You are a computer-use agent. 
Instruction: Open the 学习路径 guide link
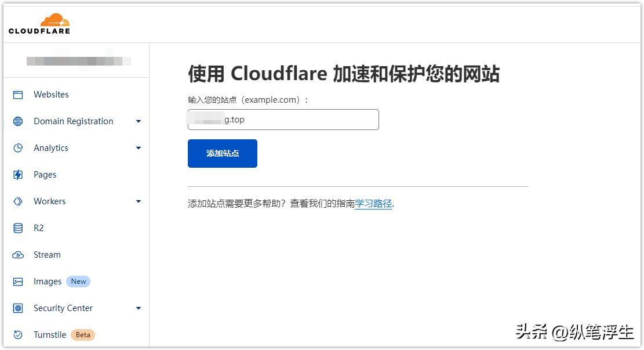[373, 204]
